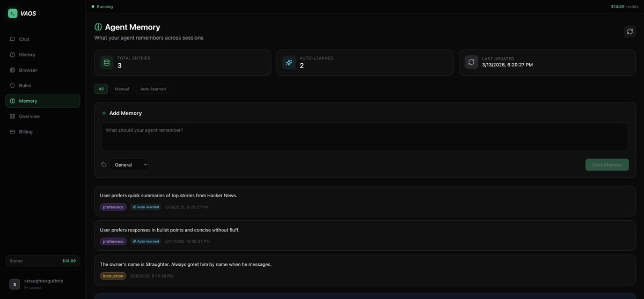
Task: Click the Total Entries count 3
Action: (x=120, y=65)
